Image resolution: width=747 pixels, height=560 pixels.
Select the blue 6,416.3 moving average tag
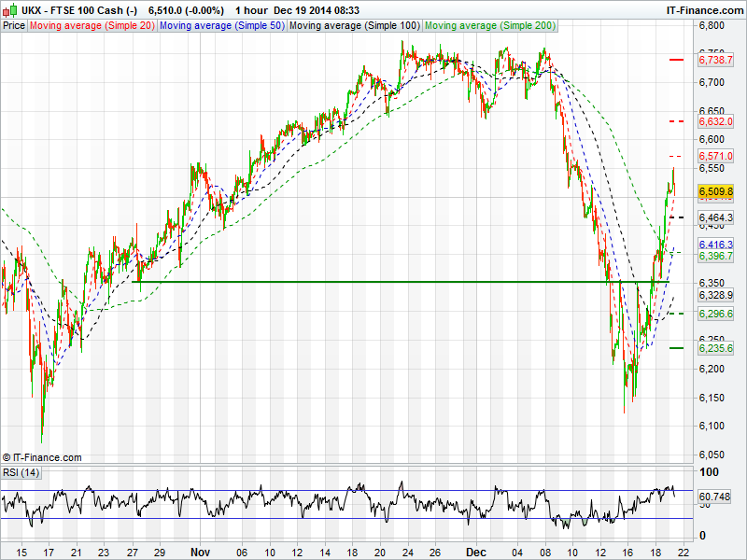[x=715, y=244]
